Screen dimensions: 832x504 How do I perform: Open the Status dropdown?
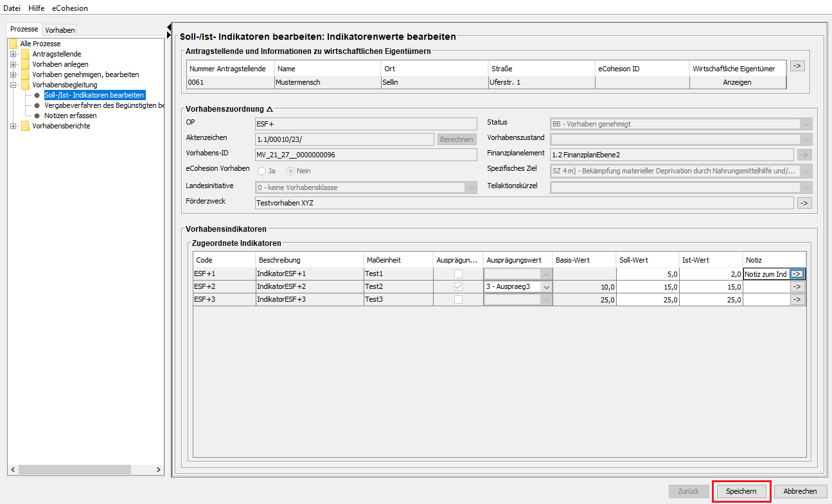click(806, 125)
